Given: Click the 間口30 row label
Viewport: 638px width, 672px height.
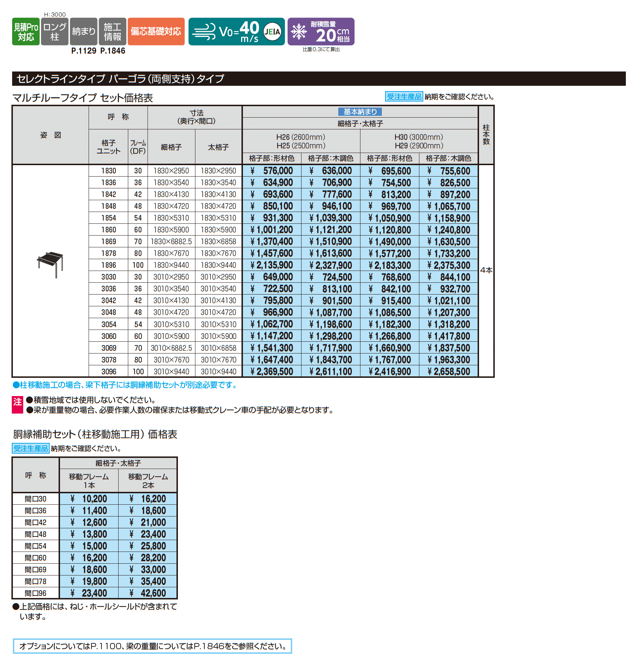Looking at the screenshot, I should pos(36,499).
